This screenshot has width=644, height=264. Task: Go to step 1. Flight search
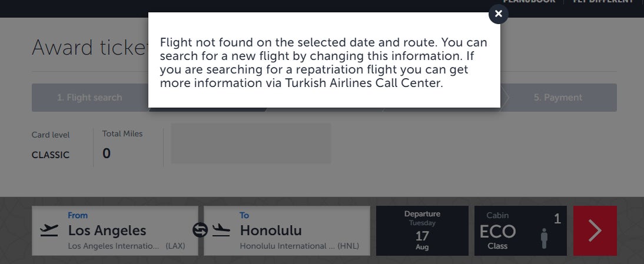tap(89, 98)
